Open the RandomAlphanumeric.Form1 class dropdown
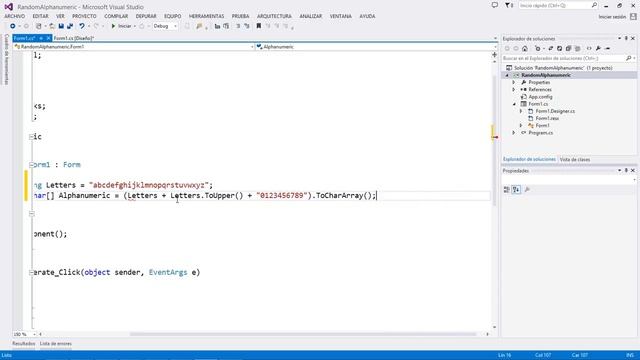640x360 pixels. pos(133,47)
